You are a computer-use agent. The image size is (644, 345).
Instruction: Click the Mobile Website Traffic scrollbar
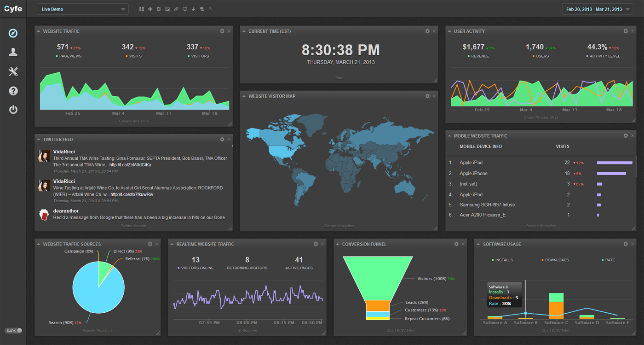(x=636, y=166)
